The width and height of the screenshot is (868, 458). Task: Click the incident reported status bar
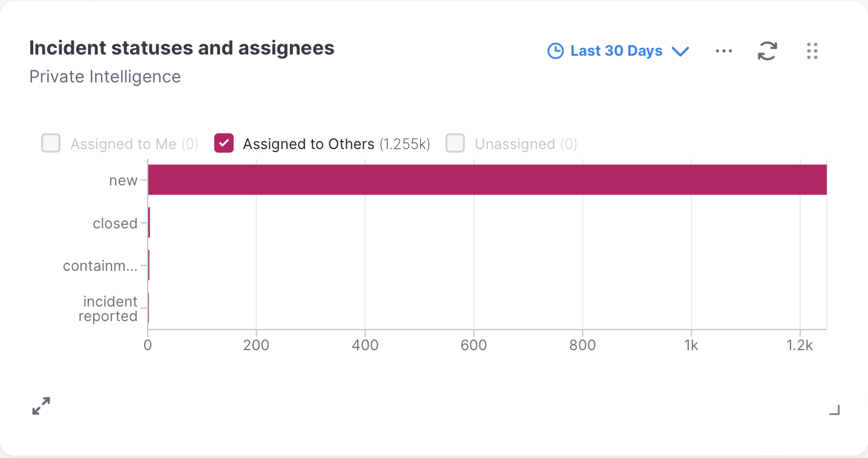[x=148, y=308]
